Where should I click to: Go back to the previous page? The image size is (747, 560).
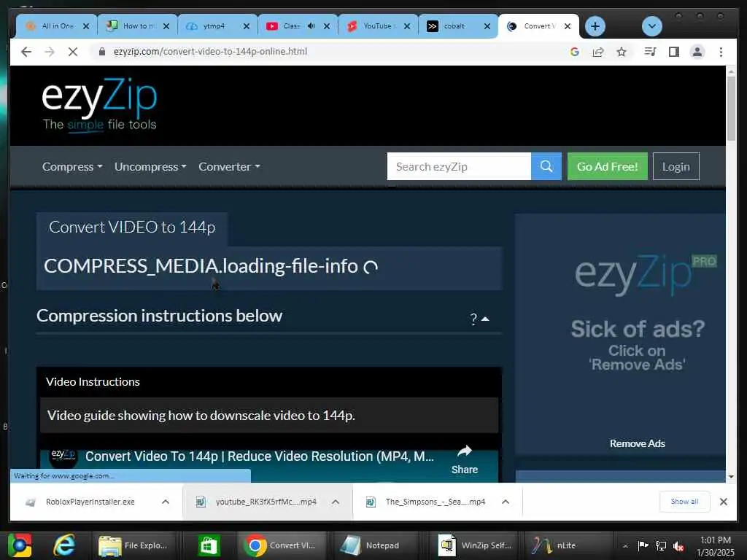(x=26, y=52)
